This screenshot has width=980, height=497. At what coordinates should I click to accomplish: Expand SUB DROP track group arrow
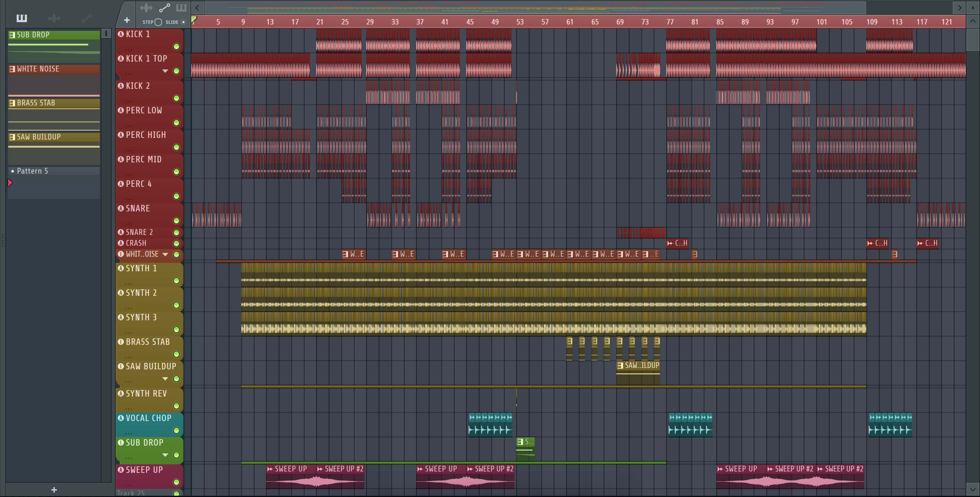[x=165, y=455]
